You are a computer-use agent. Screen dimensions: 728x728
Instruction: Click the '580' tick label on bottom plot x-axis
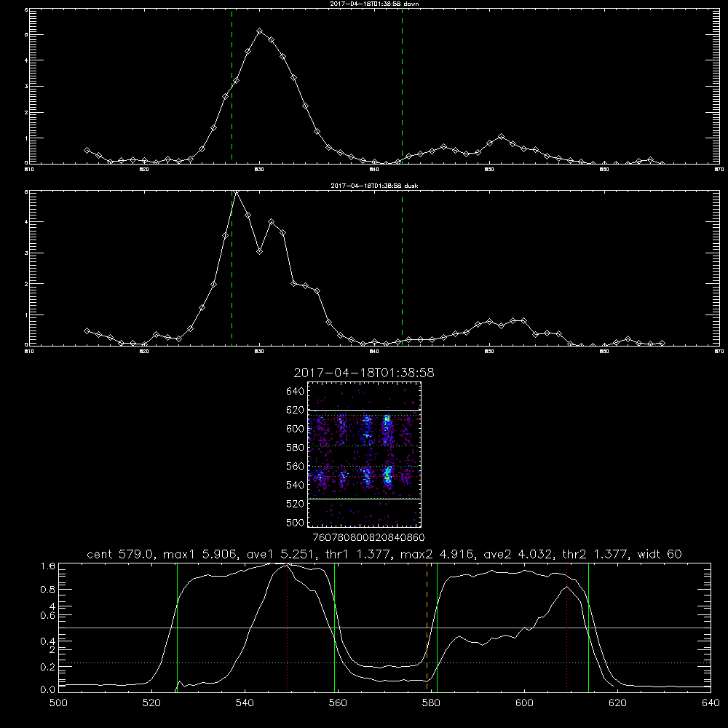point(431,703)
